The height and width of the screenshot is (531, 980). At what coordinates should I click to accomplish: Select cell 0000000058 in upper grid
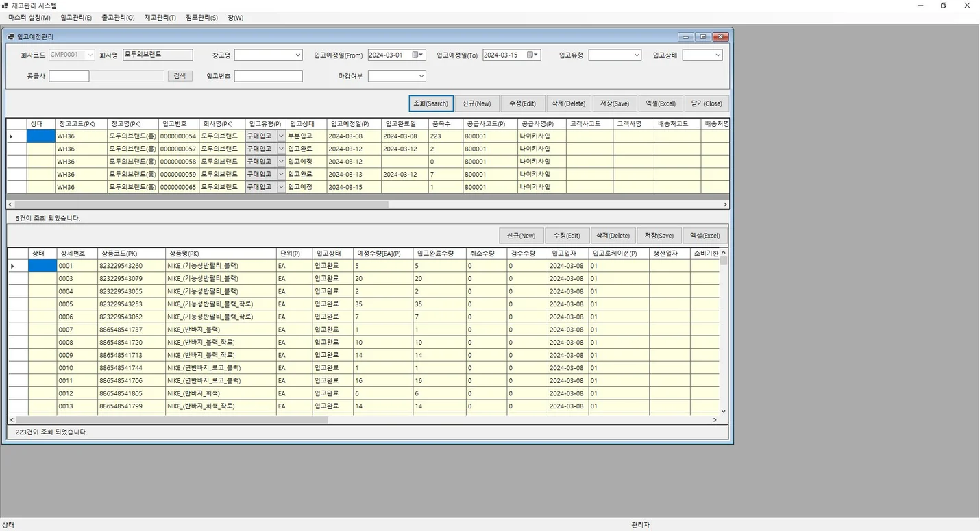pyautogui.click(x=178, y=162)
